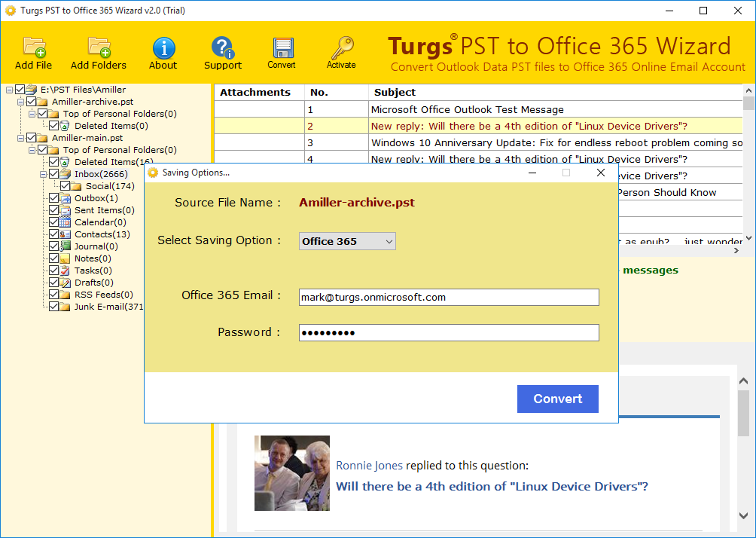Image resolution: width=756 pixels, height=538 pixels.
Task: Click the Activate key icon
Action: [x=342, y=47]
